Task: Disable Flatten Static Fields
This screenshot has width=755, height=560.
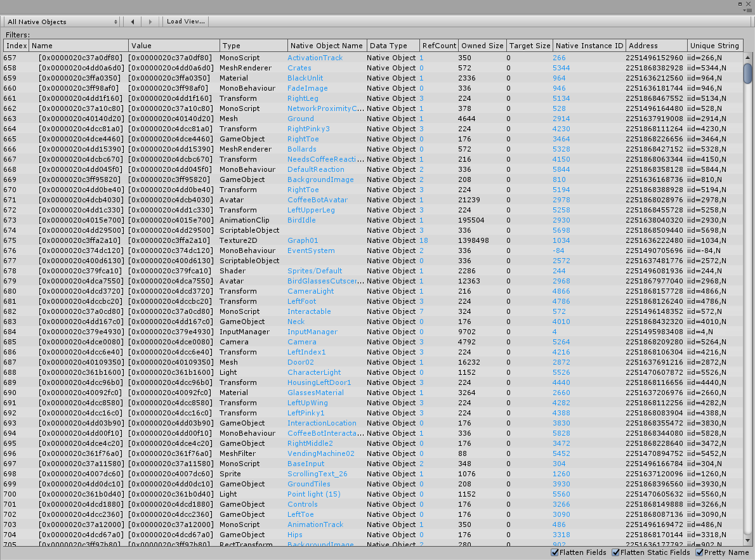Action: coord(615,552)
